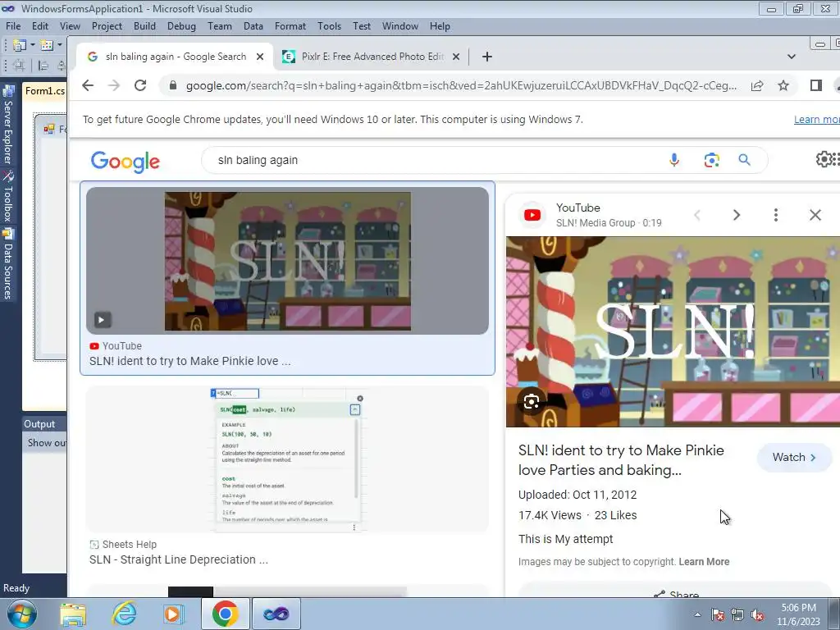This screenshot has height=630, width=840.
Task: Open the Visual Studio Debug menu
Action: (181, 26)
